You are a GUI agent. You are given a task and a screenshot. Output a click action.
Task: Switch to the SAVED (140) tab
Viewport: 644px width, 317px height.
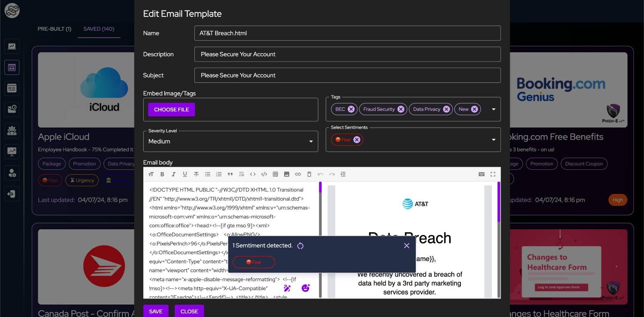(99, 29)
